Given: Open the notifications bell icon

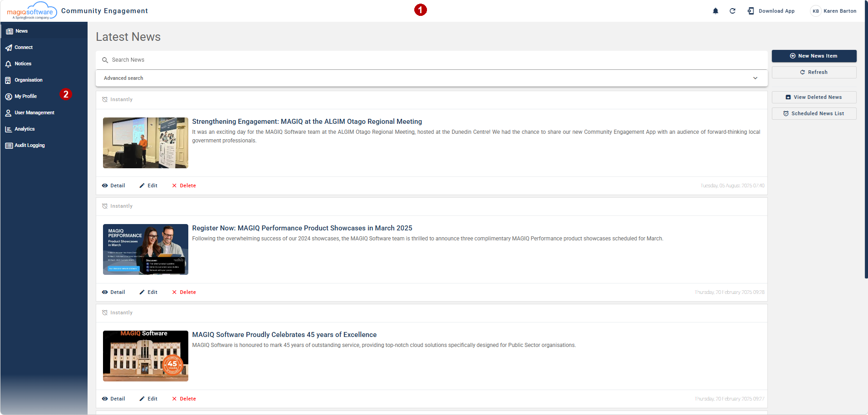Looking at the screenshot, I should [x=716, y=11].
